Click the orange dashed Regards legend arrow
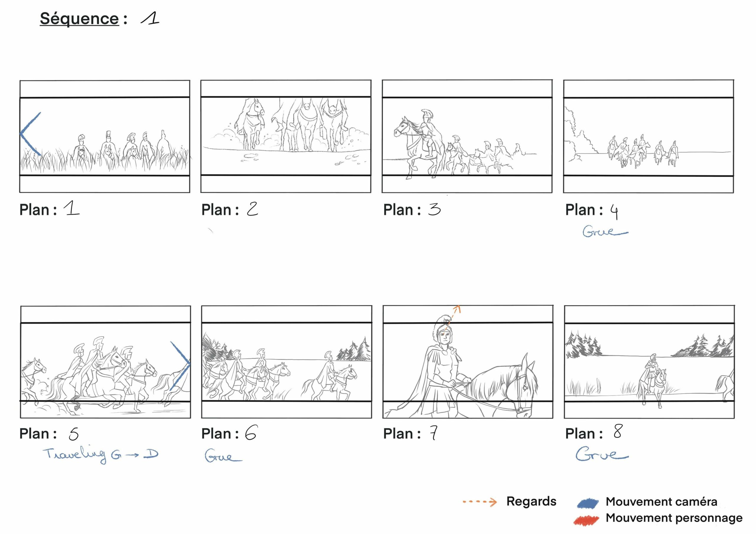756x534 pixels. click(x=480, y=502)
